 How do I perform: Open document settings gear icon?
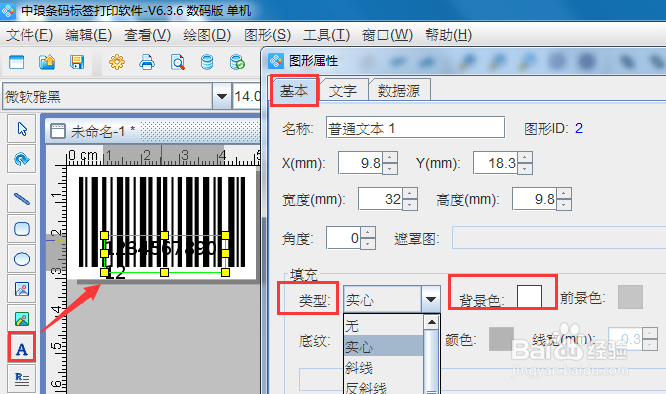[117, 62]
